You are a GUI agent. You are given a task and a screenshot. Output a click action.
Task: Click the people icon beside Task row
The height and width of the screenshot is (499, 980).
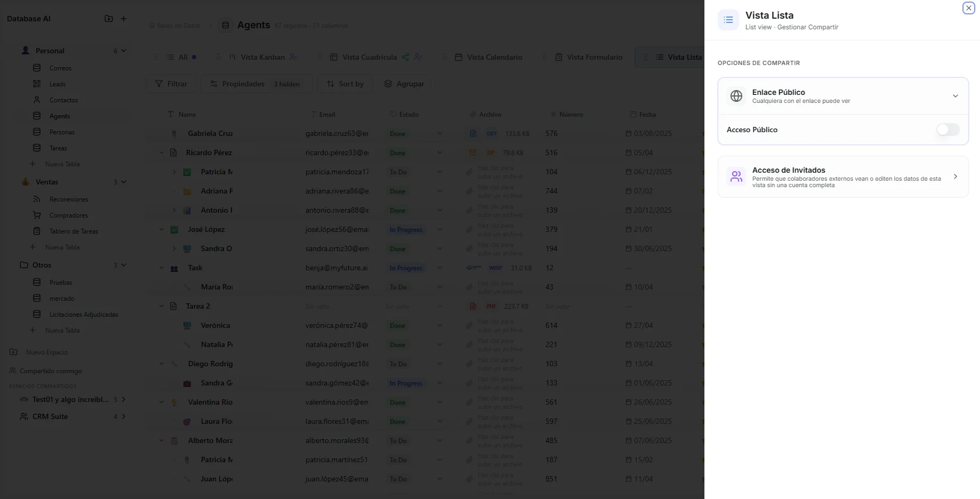[174, 268]
